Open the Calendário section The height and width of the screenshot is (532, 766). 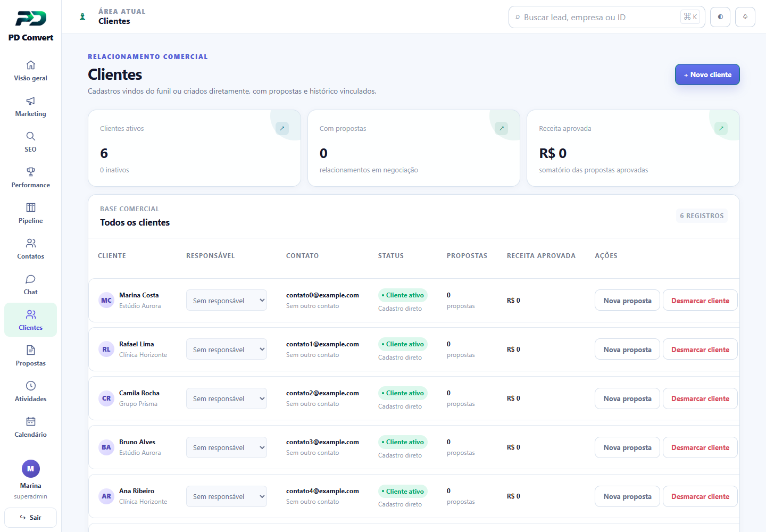click(x=31, y=427)
